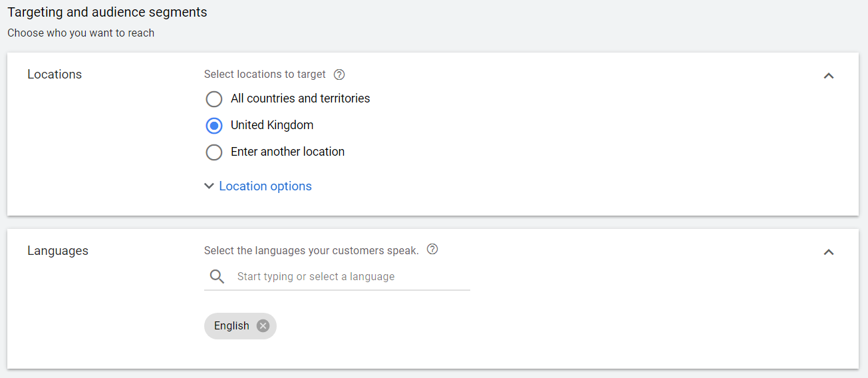The width and height of the screenshot is (868, 378).
Task: Click the "United Kingdom" option label text
Action: [271, 125]
